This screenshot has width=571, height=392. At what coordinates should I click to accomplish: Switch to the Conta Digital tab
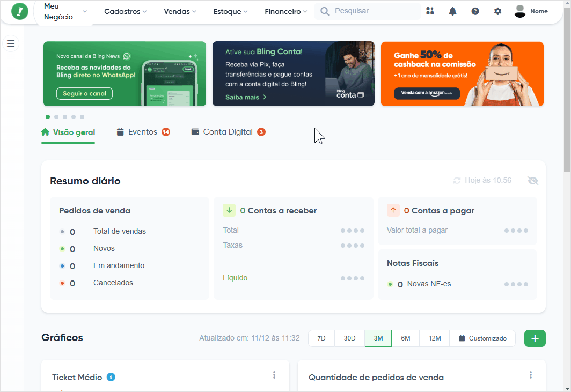pyautogui.click(x=228, y=132)
